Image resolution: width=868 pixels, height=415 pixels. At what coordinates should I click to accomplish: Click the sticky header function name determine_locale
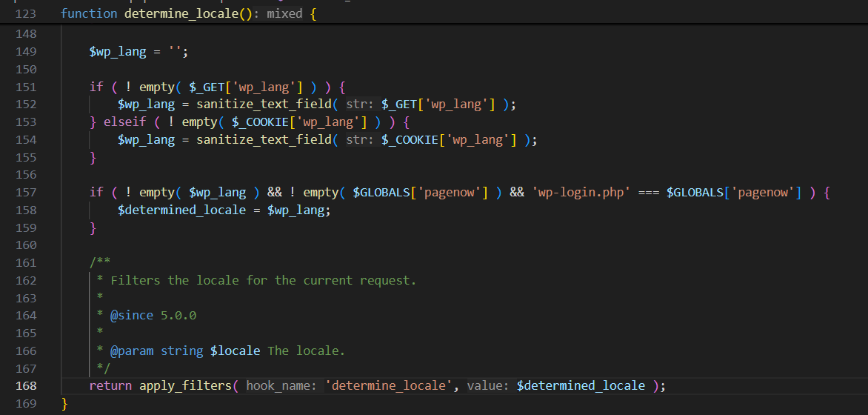tap(181, 13)
